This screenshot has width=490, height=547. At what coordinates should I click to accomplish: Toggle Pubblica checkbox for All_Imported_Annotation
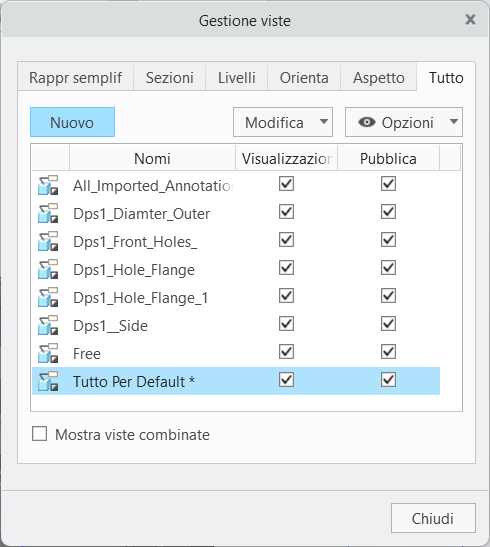pyautogui.click(x=388, y=183)
